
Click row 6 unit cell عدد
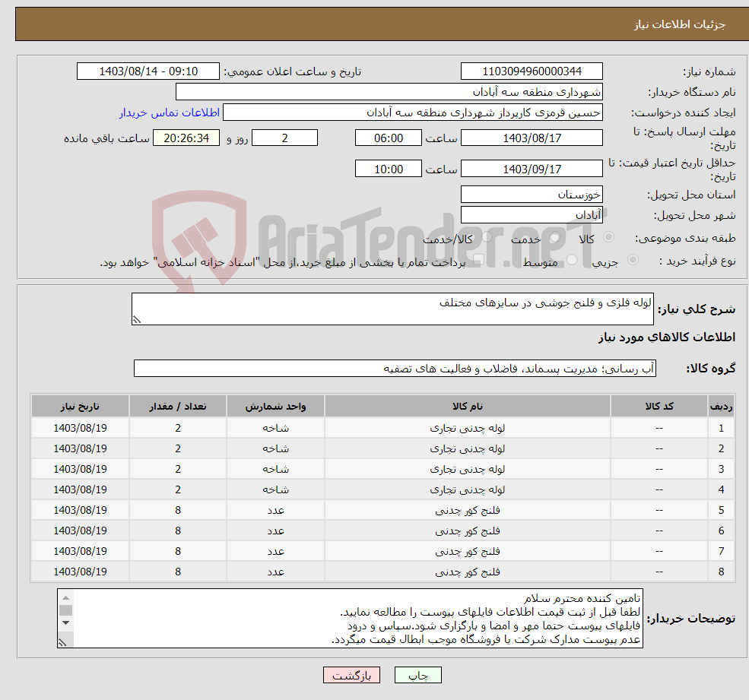(275, 531)
